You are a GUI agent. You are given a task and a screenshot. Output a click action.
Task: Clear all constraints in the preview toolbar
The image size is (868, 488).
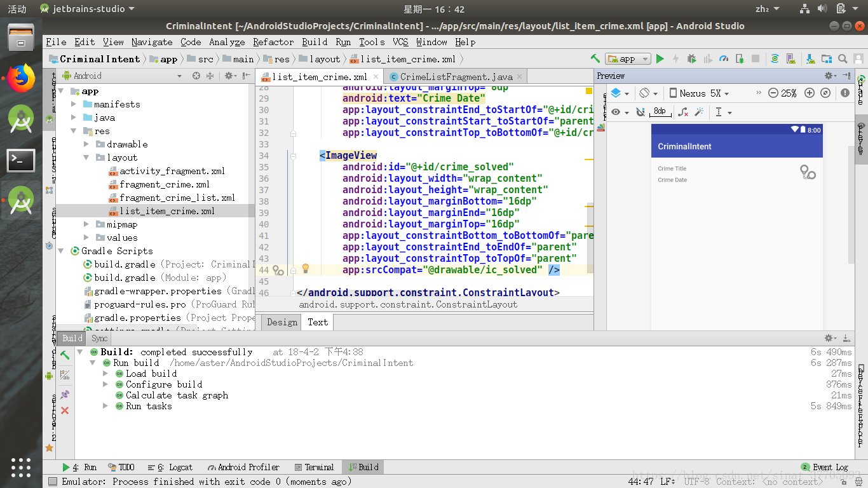[x=683, y=112]
